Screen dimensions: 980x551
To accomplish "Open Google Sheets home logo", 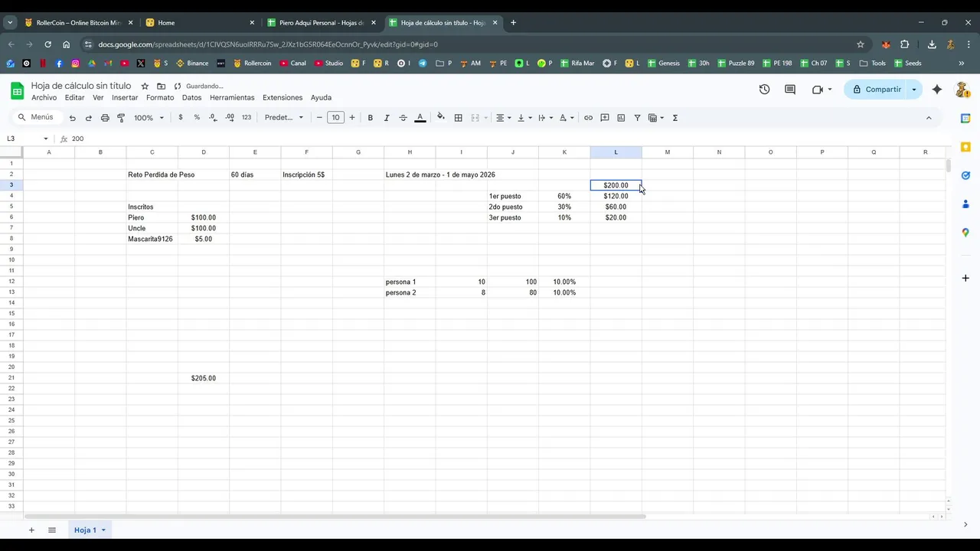I will 17,91.
